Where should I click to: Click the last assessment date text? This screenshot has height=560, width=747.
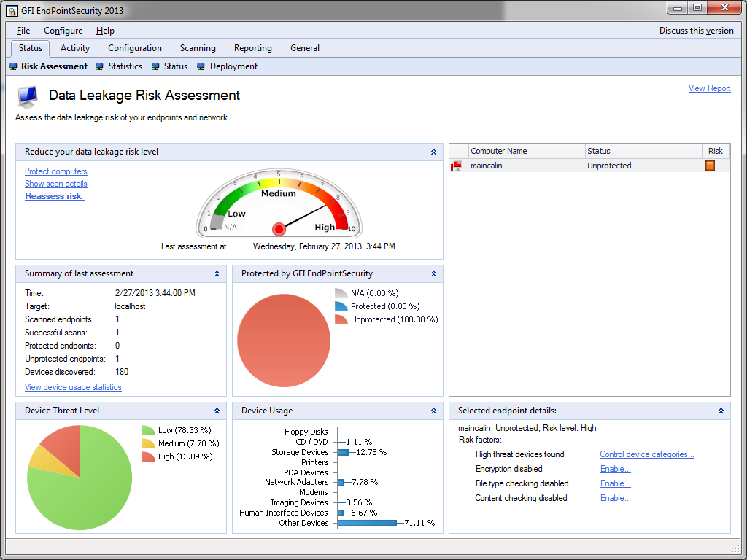tap(324, 246)
